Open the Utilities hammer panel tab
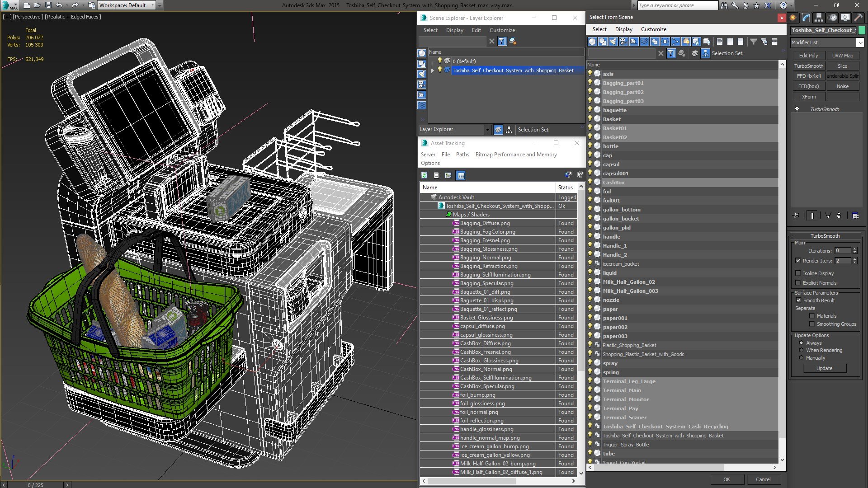The image size is (868, 488). 858,18
